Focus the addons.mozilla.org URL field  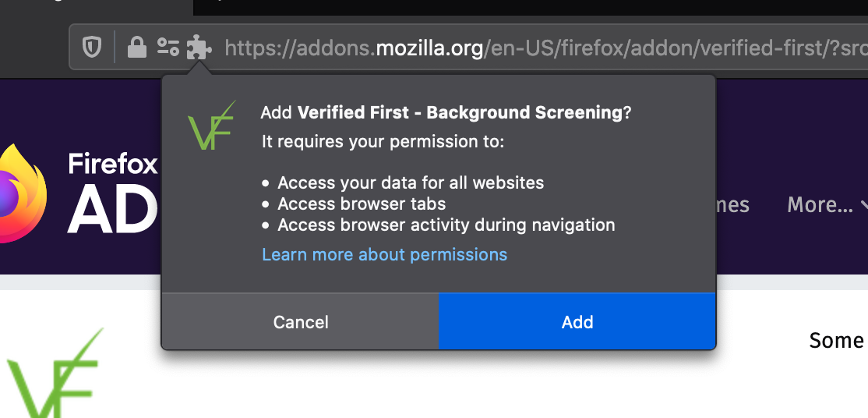click(538, 49)
